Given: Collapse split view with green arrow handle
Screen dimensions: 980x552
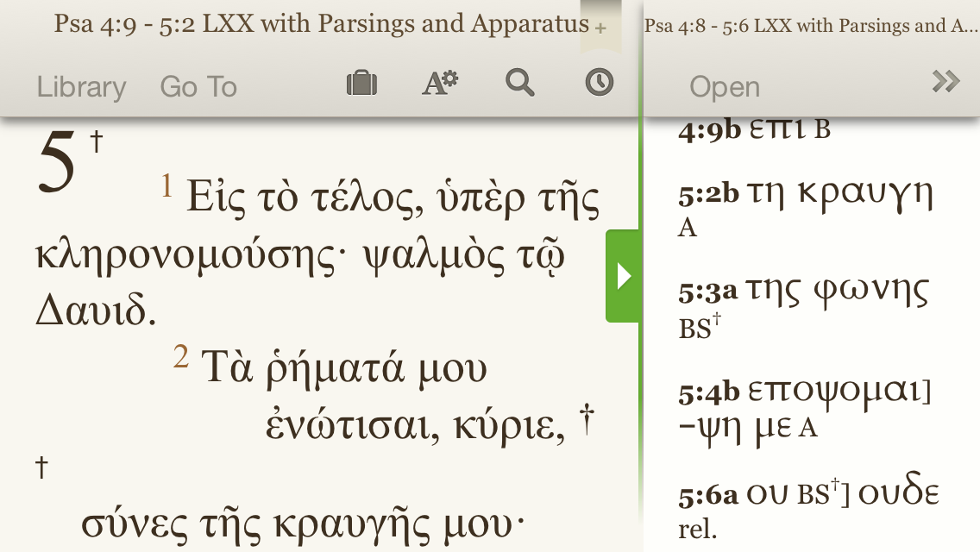Looking at the screenshot, I should (623, 276).
